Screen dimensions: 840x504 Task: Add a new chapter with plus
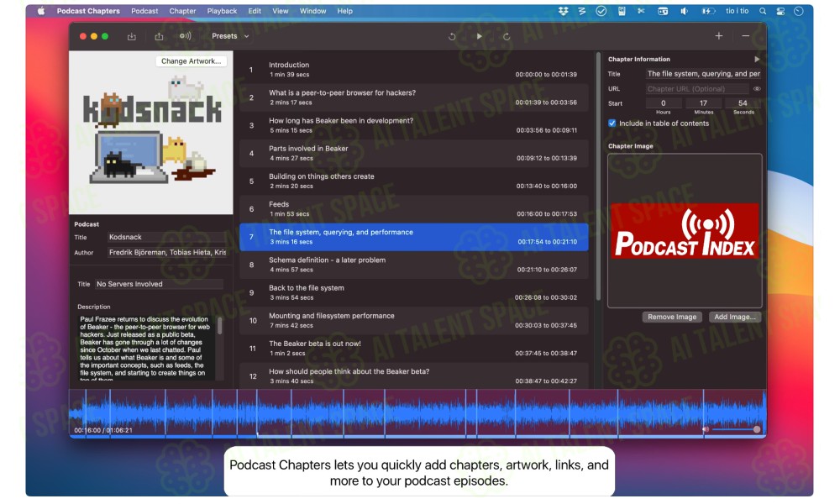coord(719,36)
